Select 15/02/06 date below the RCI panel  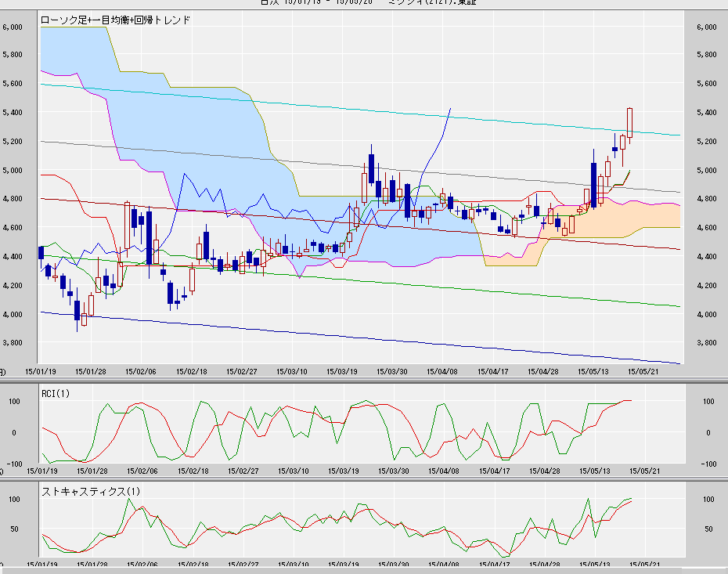pos(142,471)
